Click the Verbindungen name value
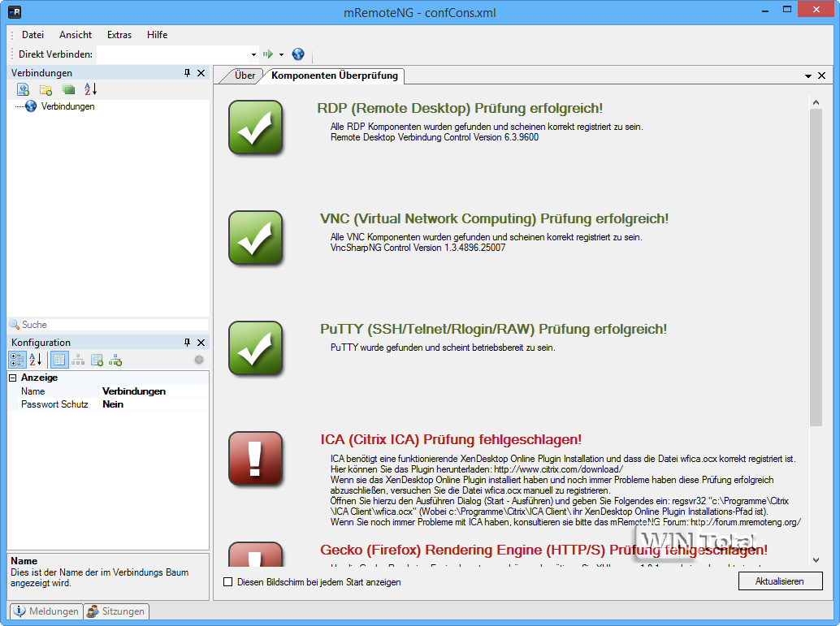 tap(134, 391)
